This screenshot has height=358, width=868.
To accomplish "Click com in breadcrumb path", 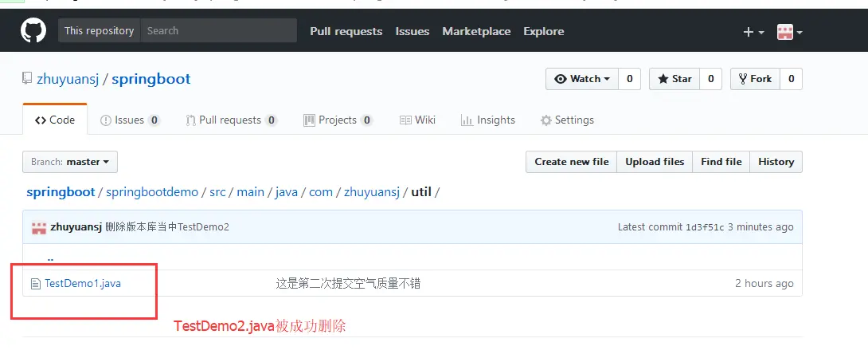I will tap(321, 192).
